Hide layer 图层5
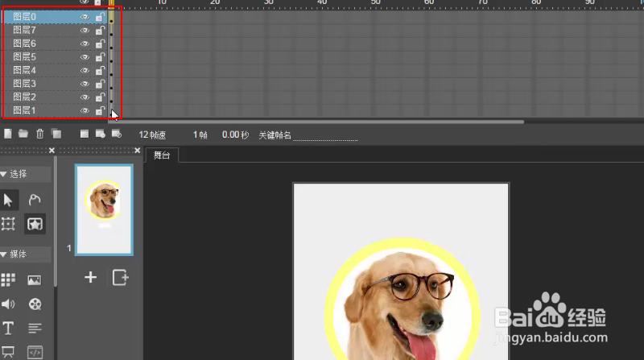 [x=85, y=57]
